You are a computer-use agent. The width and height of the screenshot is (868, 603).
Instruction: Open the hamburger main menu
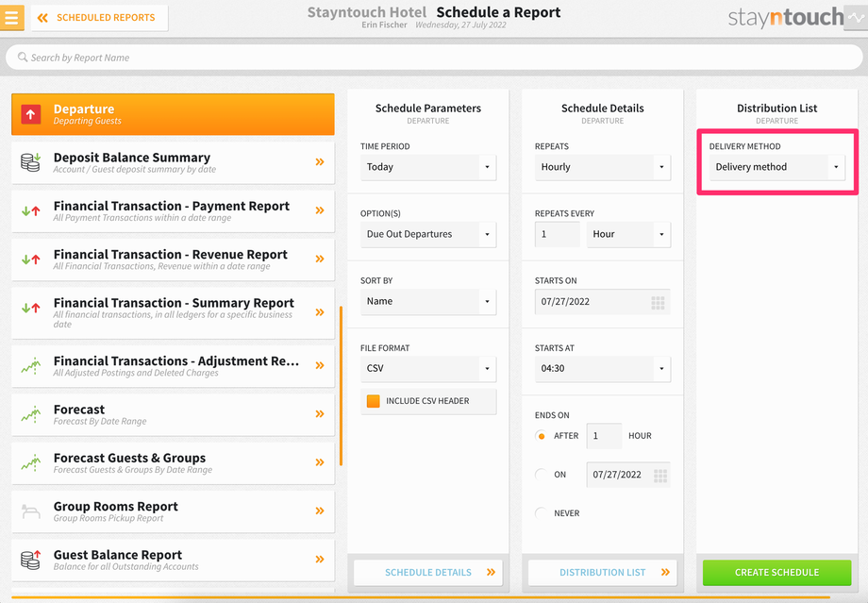pyautogui.click(x=11, y=18)
